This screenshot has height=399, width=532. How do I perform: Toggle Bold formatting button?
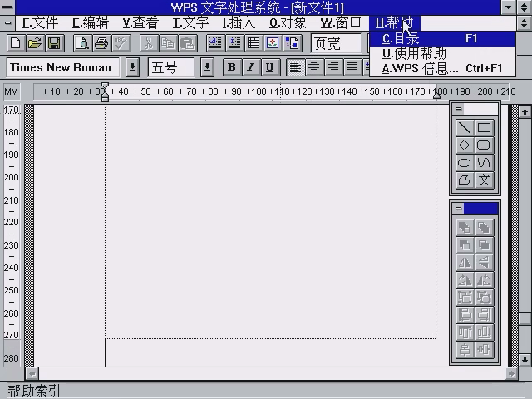click(x=232, y=67)
